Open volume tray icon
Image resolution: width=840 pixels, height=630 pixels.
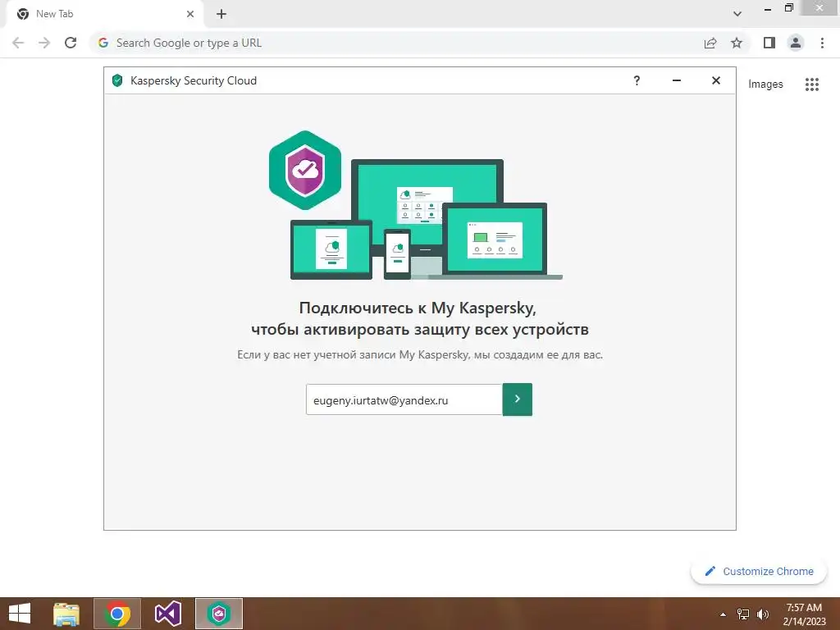[x=762, y=614]
